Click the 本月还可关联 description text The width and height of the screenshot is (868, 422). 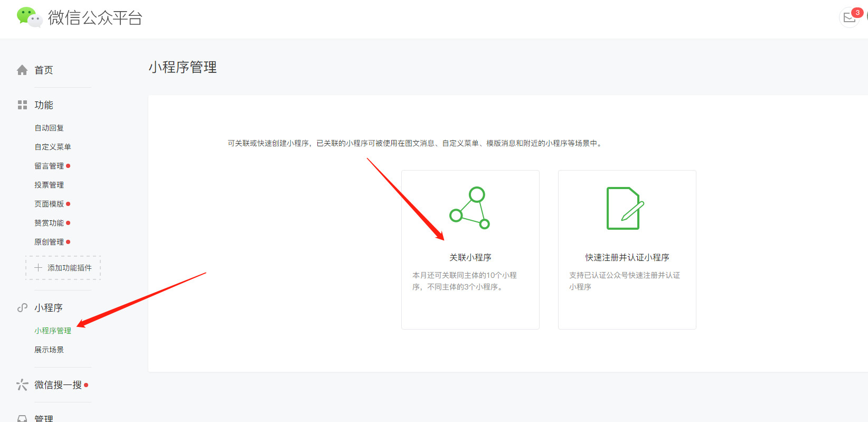(465, 281)
